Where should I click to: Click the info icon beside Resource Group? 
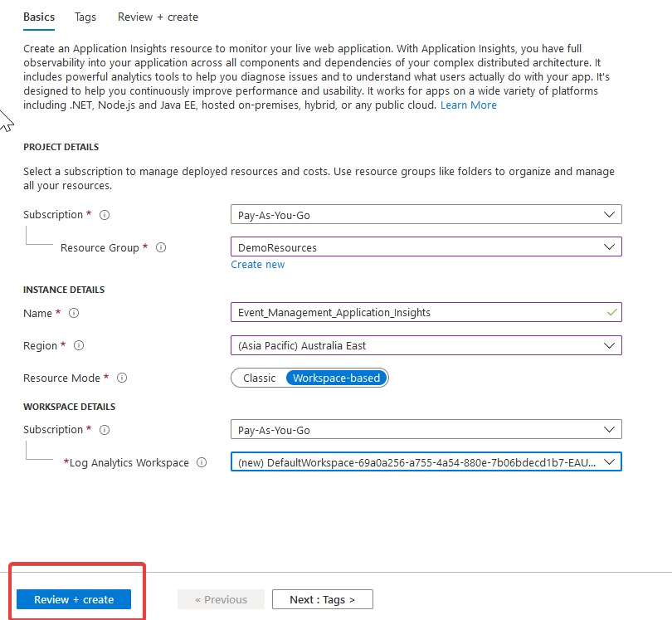point(160,247)
